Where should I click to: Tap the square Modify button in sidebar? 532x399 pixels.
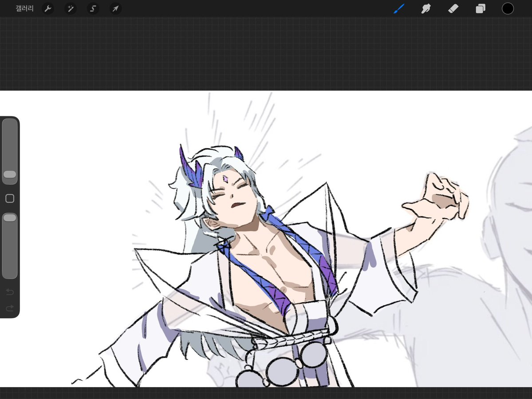point(10,198)
